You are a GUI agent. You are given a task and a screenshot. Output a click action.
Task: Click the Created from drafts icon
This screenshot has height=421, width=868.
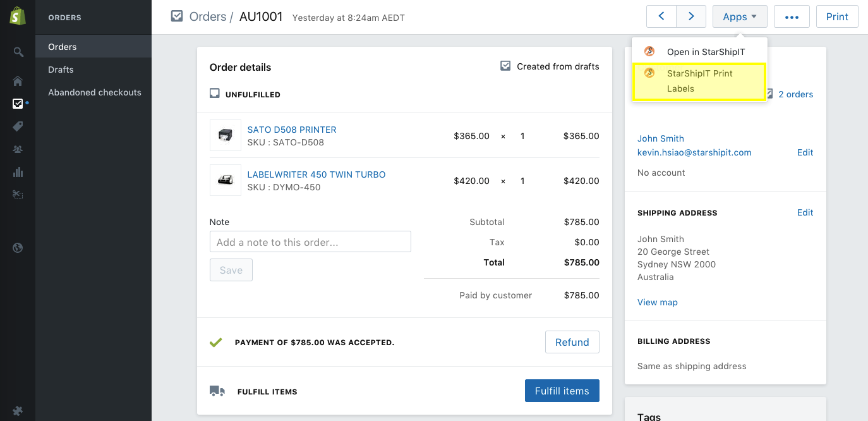505,66
